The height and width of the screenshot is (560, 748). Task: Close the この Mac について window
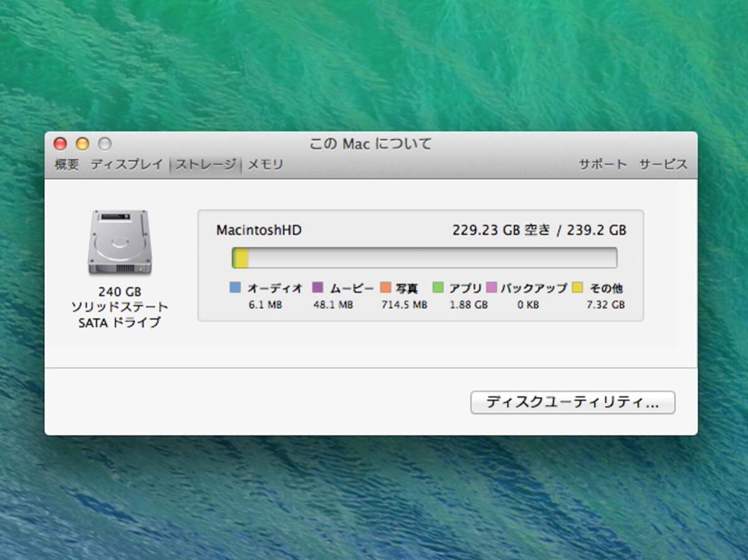click(x=60, y=144)
